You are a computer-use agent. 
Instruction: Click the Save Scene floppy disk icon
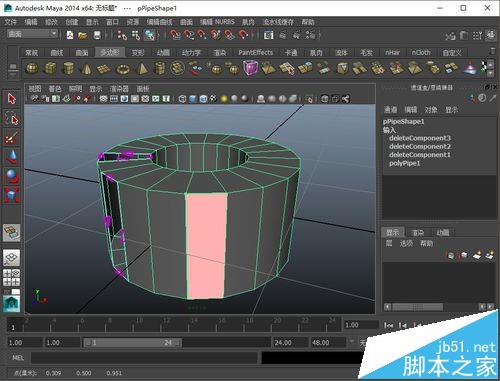click(x=97, y=35)
